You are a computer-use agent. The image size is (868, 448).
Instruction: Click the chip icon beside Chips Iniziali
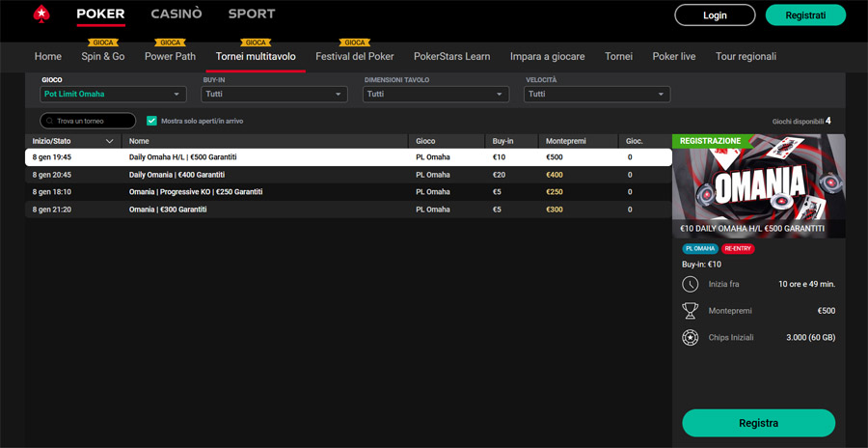pyautogui.click(x=690, y=337)
